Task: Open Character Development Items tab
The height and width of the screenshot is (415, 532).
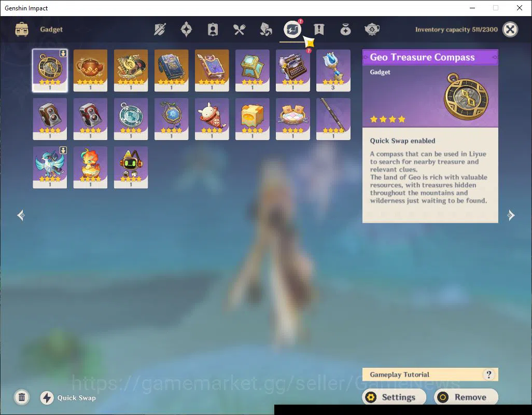Action: pos(213,30)
